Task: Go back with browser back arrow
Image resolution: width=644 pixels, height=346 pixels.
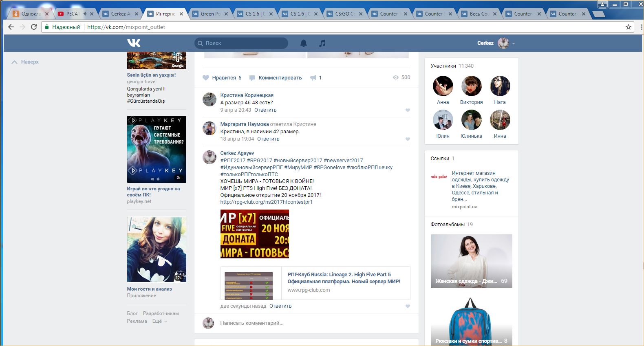Action: coord(11,27)
